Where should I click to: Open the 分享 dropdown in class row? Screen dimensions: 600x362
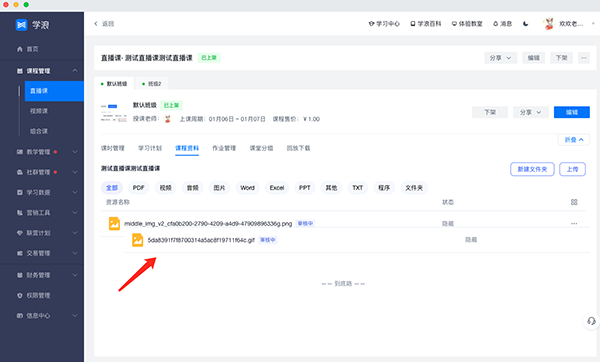pyautogui.click(x=531, y=112)
